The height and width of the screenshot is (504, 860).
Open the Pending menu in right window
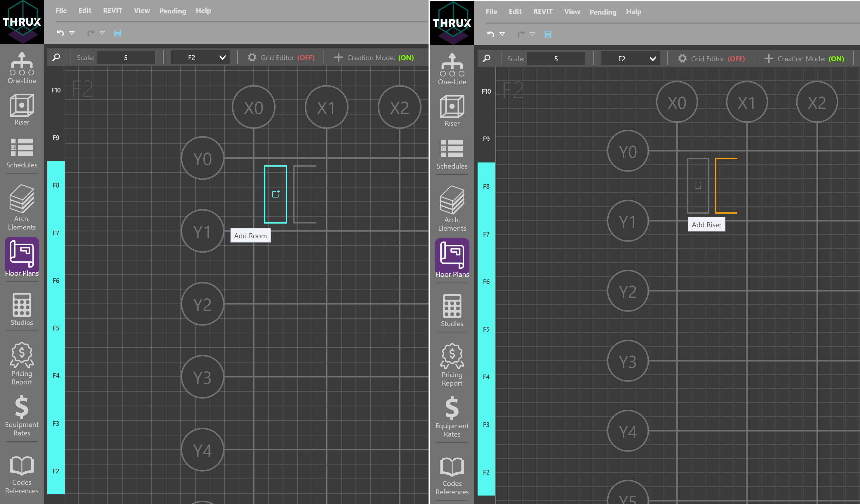point(603,12)
